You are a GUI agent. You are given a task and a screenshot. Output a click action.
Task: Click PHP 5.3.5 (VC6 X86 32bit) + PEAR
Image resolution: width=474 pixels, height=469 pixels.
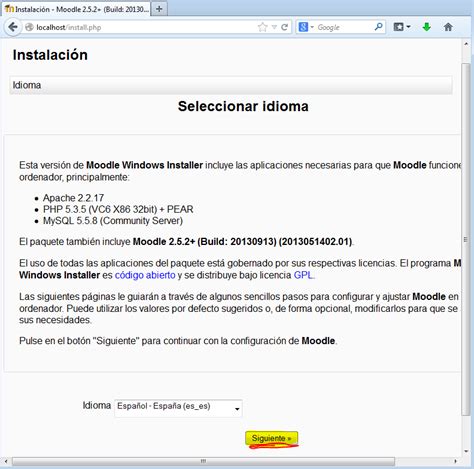tap(118, 209)
